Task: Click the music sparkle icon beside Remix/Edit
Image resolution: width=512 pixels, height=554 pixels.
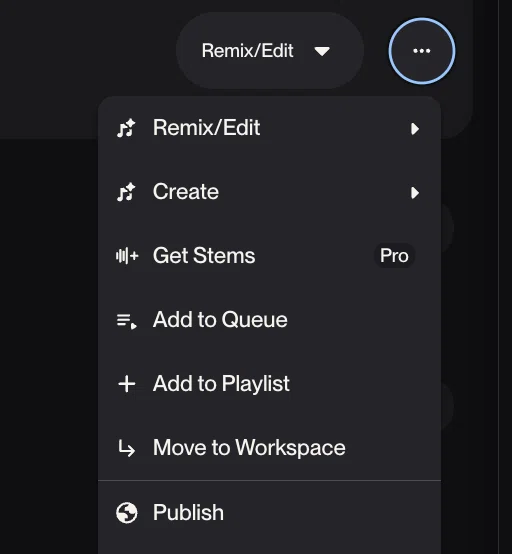Action: tap(126, 128)
